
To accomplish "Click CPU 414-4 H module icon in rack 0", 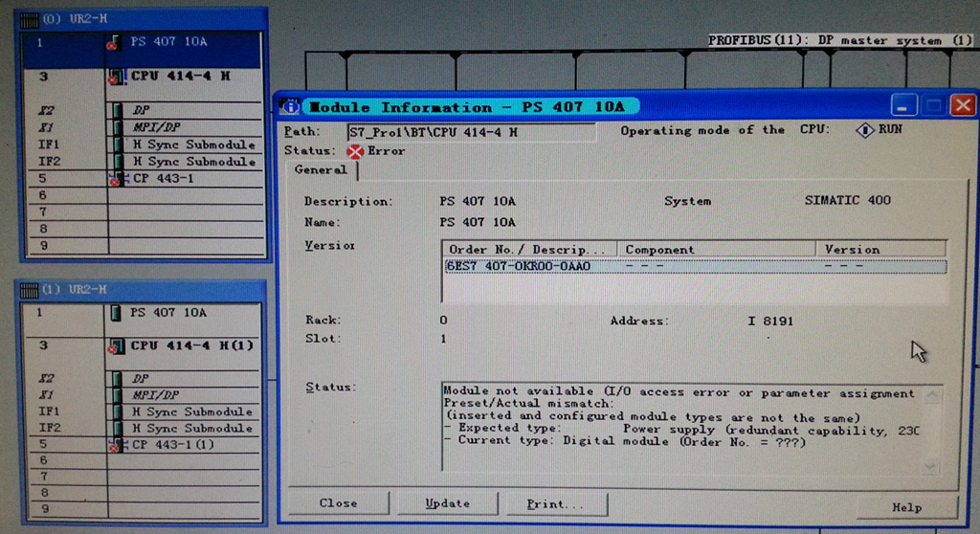I will [x=115, y=77].
